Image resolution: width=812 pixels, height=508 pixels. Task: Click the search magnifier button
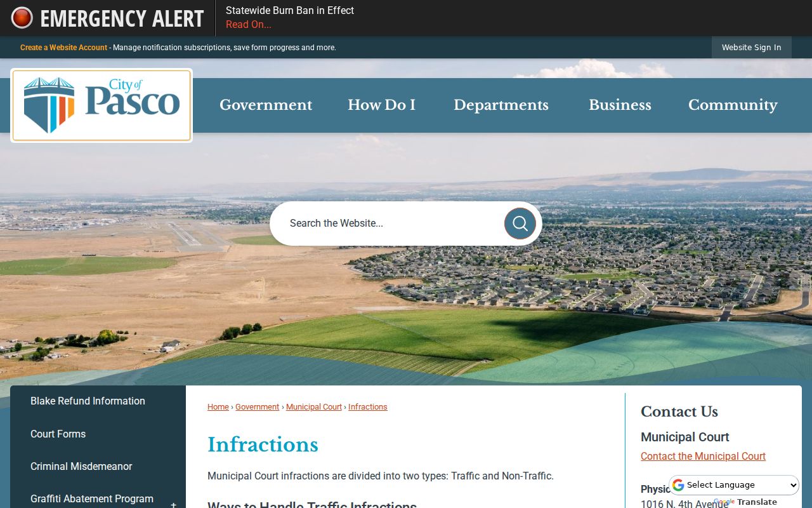click(x=520, y=224)
